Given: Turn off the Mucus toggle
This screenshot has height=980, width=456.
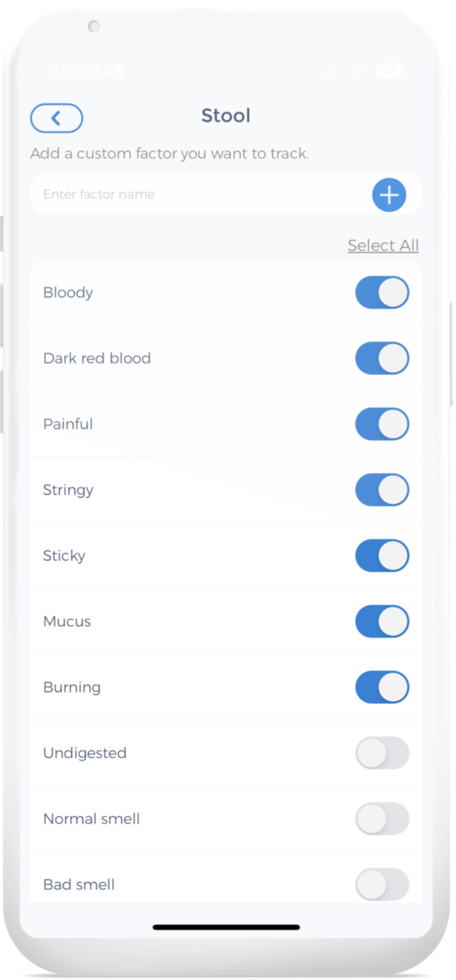Looking at the screenshot, I should 382,621.
